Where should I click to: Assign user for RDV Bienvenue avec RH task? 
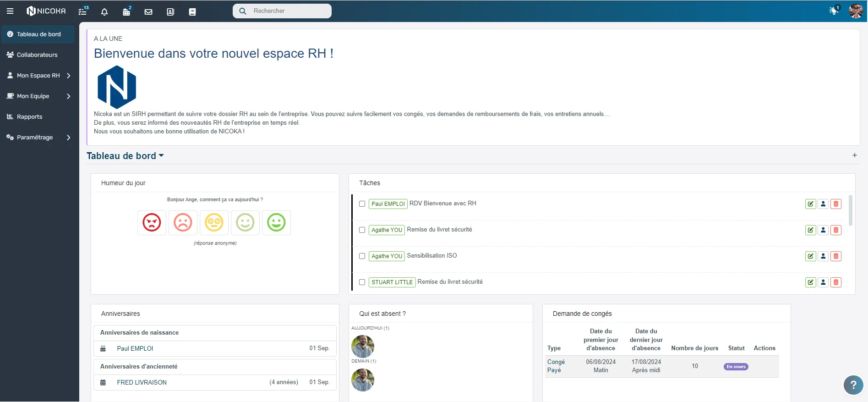(x=823, y=204)
